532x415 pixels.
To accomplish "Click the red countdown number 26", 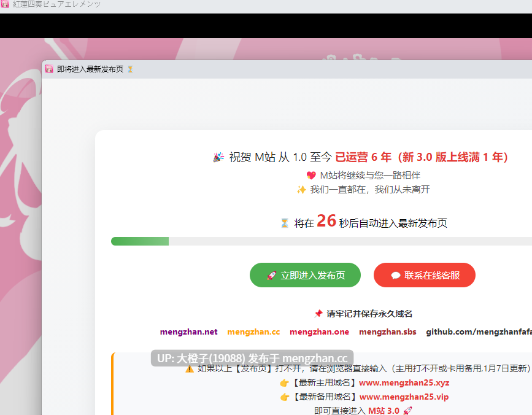I will [326, 221].
